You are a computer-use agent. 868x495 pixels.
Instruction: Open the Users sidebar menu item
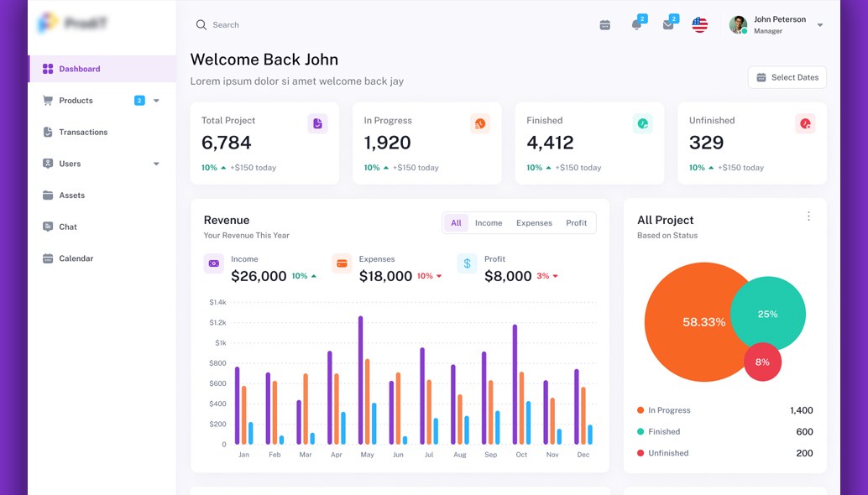71,164
